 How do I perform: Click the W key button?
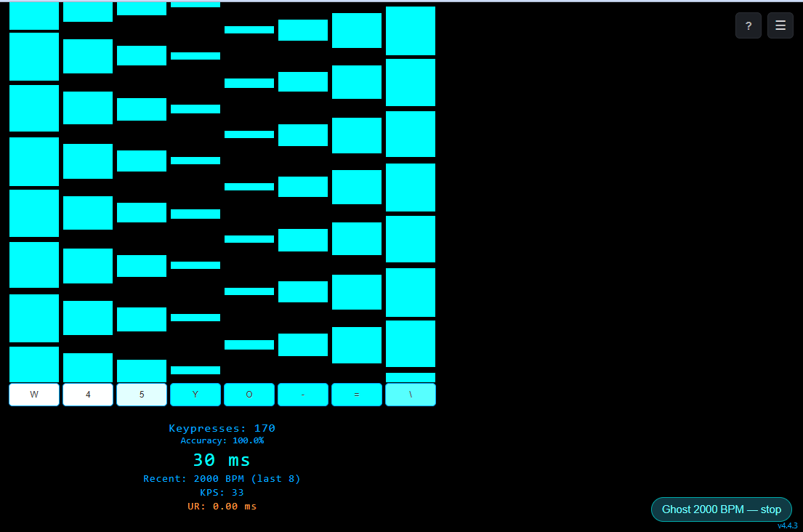point(34,394)
